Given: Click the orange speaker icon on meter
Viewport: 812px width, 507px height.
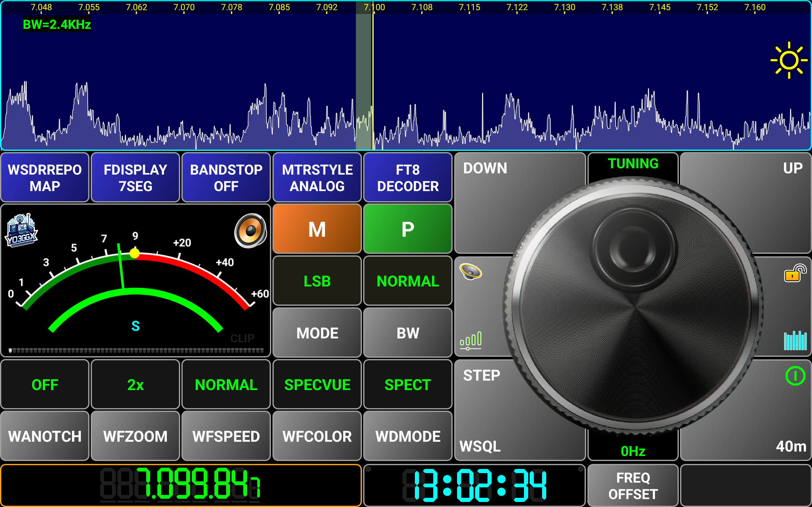Looking at the screenshot, I should click(250, 231).
